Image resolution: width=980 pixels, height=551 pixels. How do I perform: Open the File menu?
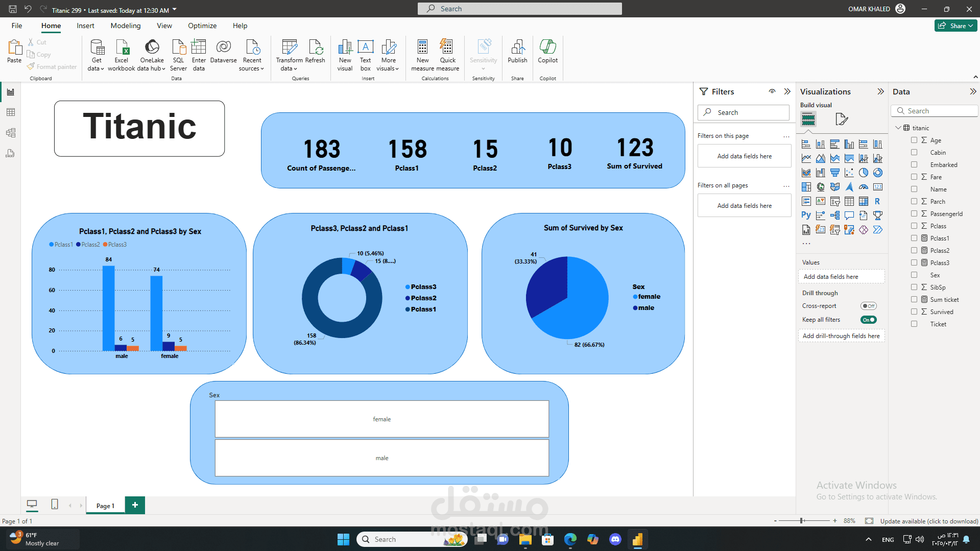(x=17, y=26)
